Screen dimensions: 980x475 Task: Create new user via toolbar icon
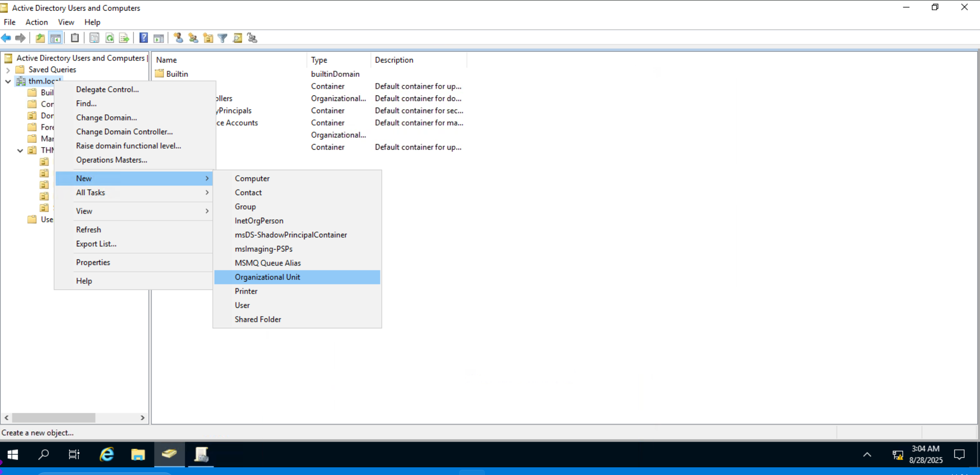click(178, 38)
